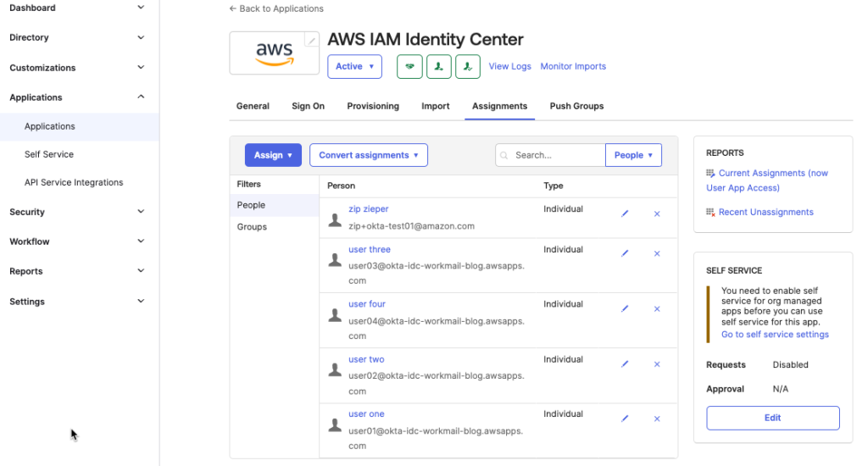868x466 pixels.
Task: Open Recent Unassignments report link
Action: coord(766,212)
